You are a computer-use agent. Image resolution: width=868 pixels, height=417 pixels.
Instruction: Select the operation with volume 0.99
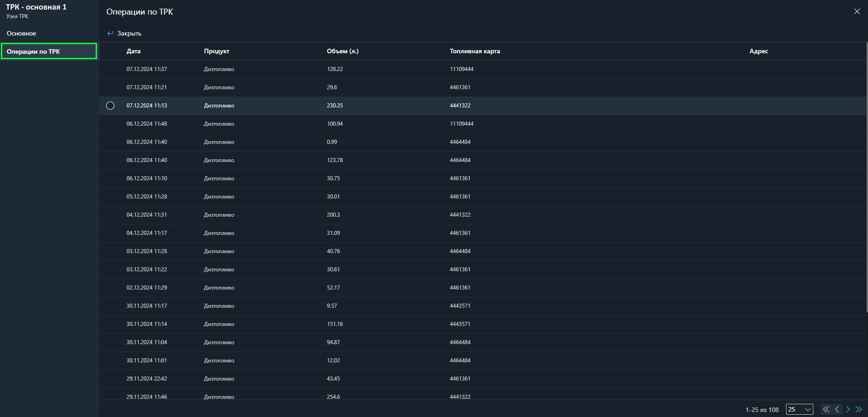(x=332, y=142)
